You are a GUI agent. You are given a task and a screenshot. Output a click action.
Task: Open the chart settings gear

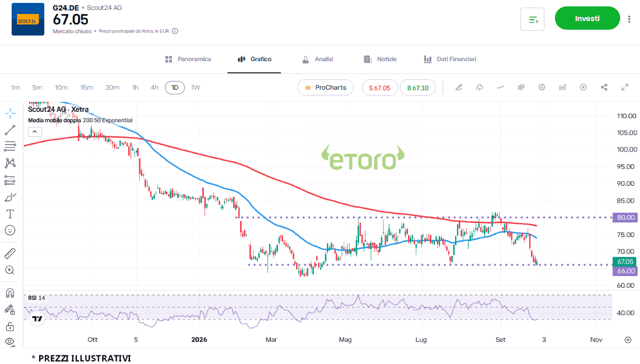[x=541, y=87]
